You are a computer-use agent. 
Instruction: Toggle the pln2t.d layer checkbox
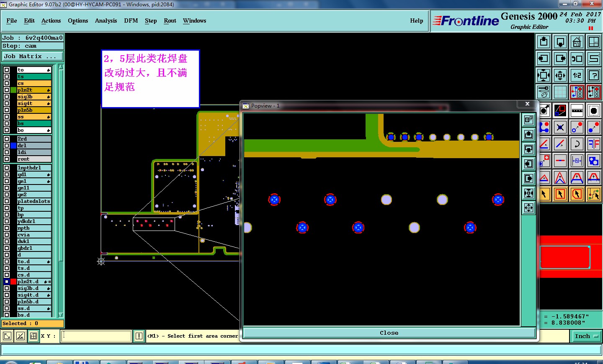tap(7, 282)
